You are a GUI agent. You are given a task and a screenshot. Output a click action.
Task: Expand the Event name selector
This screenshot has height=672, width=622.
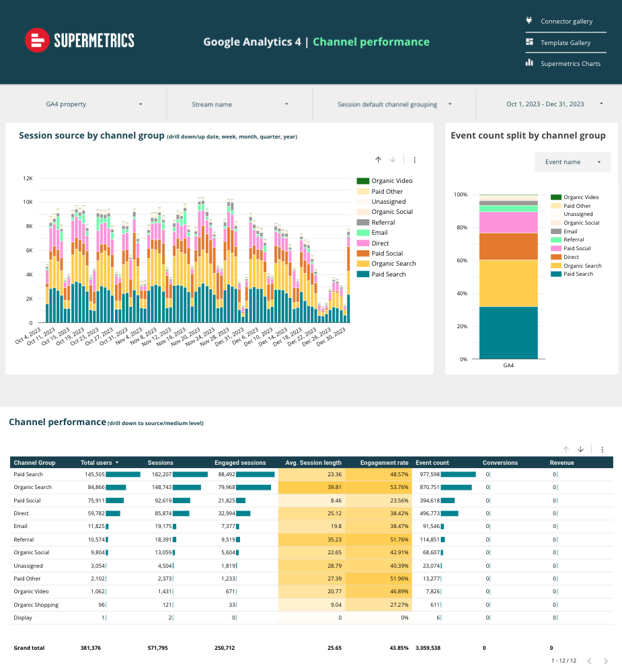572,161
